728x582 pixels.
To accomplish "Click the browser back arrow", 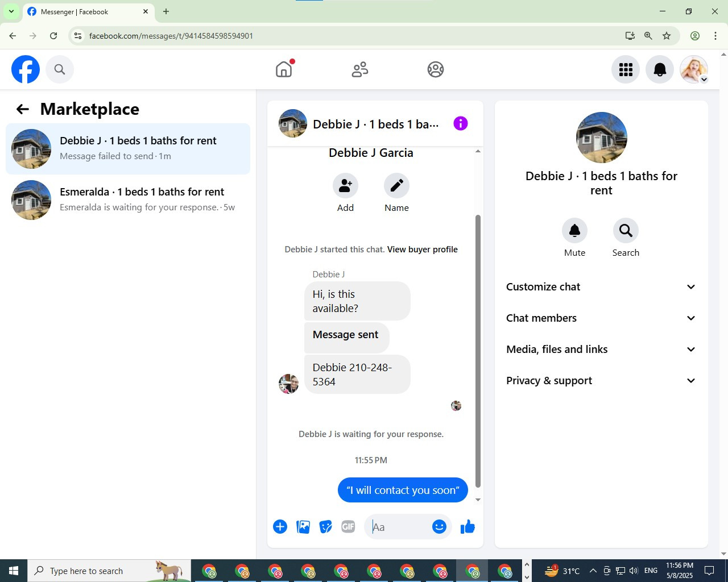I will click(x=13, y=36).
